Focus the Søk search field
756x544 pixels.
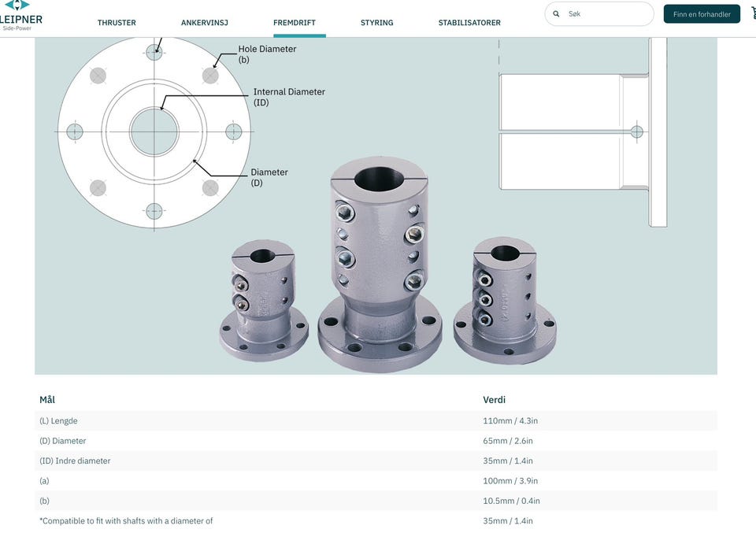pos(599,14)
